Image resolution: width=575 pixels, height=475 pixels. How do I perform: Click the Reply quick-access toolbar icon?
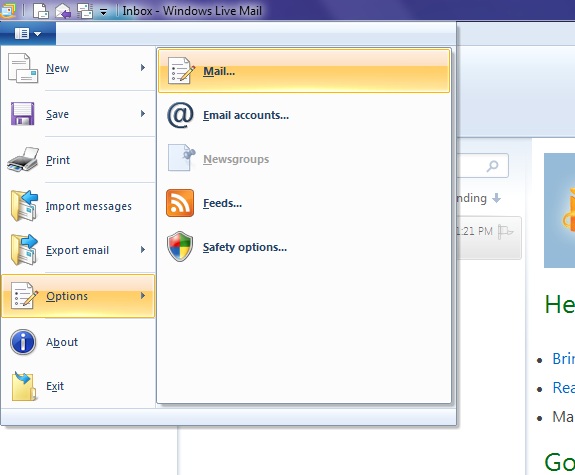[x=63, y=11]
